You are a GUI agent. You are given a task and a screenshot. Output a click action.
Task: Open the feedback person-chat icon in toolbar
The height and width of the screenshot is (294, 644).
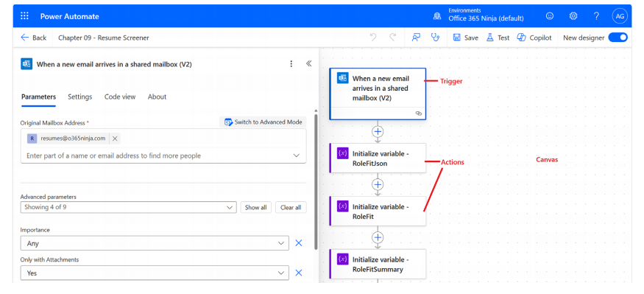click(x=416, y=38)
